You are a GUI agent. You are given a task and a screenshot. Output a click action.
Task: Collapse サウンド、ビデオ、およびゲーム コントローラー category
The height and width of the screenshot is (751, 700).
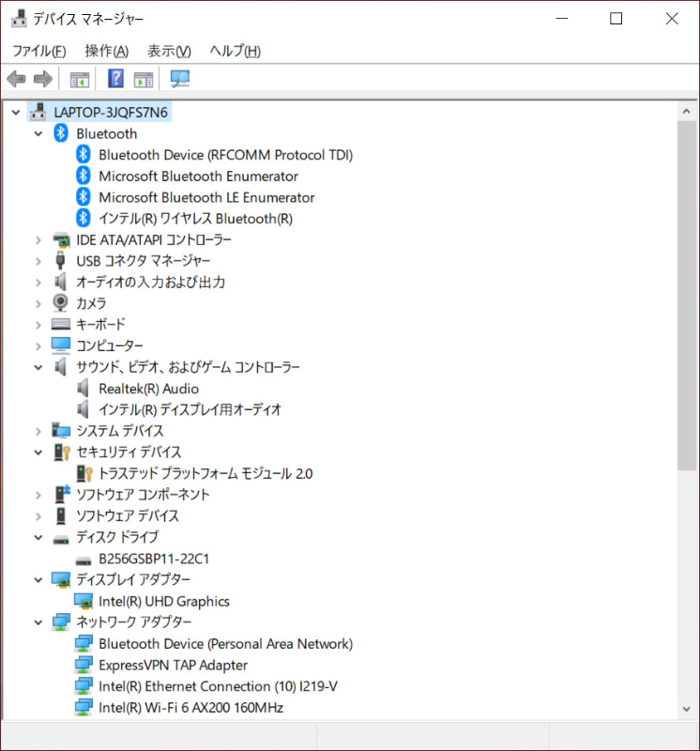point(38,367)
